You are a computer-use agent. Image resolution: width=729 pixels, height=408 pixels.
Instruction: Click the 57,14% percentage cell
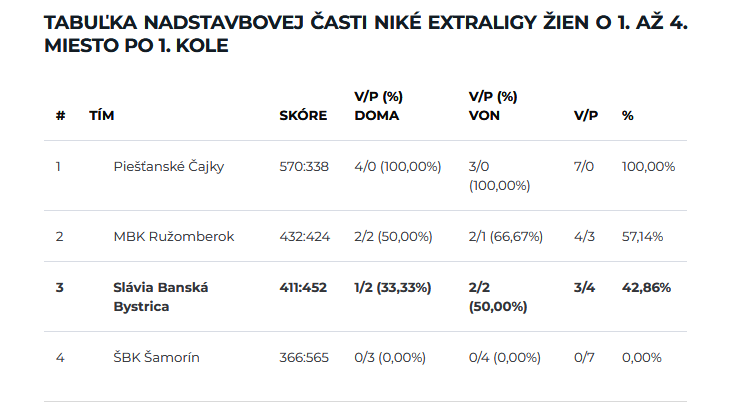pos(643,237)
